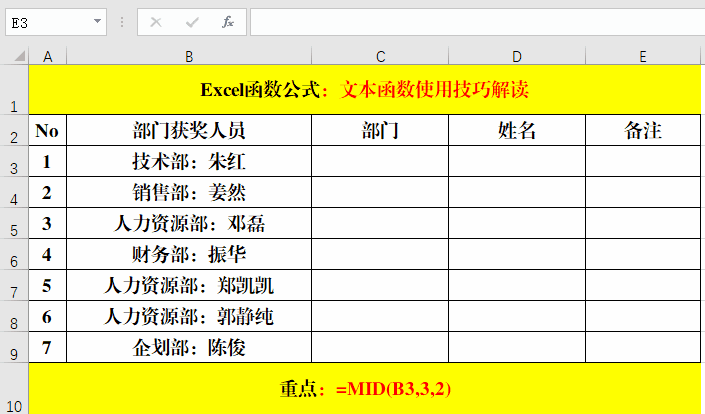This screenshot has height=414, width=705.
Task: Select row 4 header
Action: pos(14,192)
